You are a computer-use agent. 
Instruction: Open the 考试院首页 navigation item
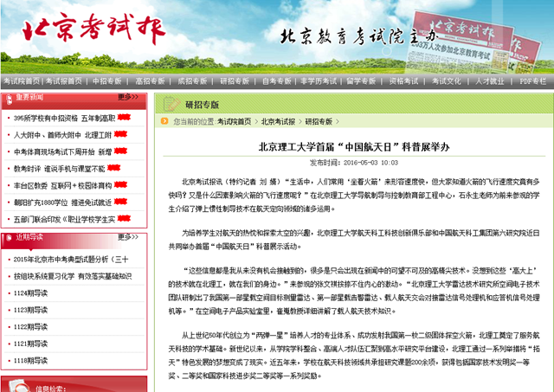[18, 80]
